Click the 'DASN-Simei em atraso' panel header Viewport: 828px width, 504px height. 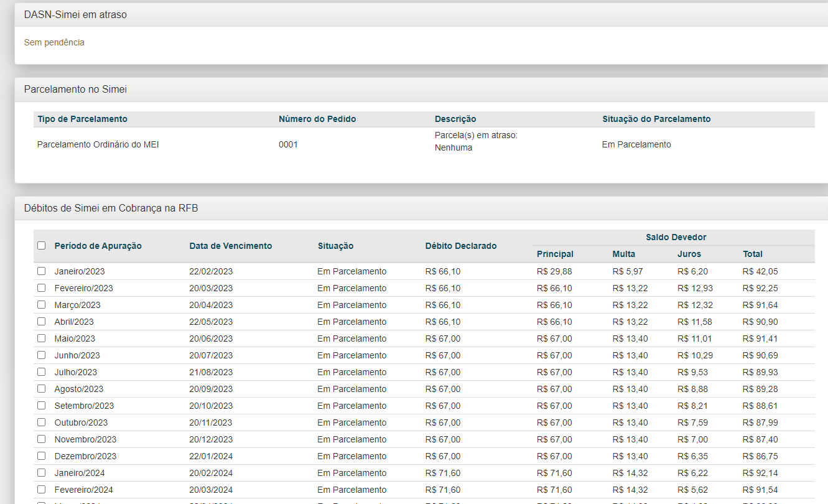click(421, 14)
